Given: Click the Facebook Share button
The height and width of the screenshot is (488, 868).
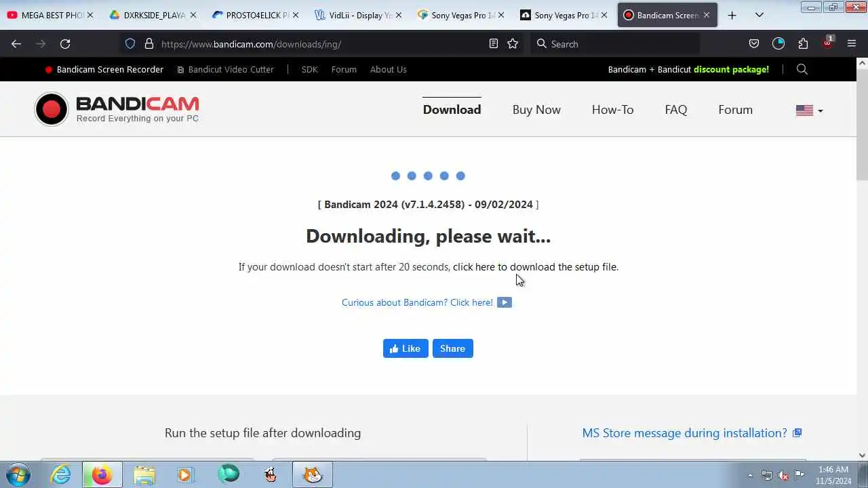Looking at the screenshot, I should [452, 348].
